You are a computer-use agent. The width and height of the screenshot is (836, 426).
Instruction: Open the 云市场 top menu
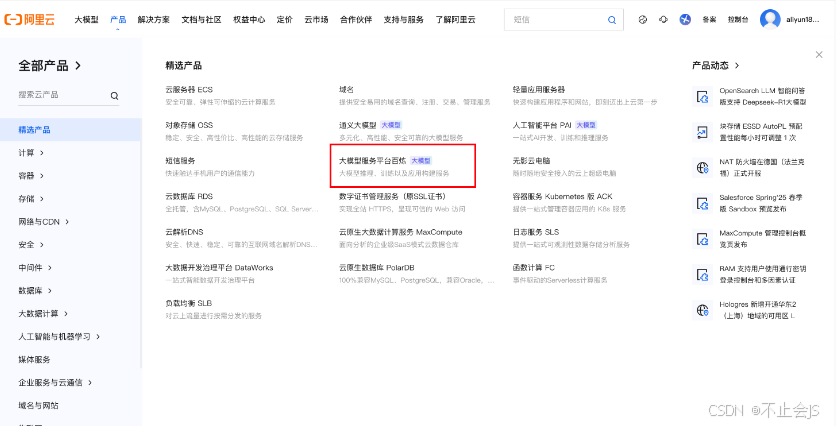pyautogui.click(x=316, y=20)
